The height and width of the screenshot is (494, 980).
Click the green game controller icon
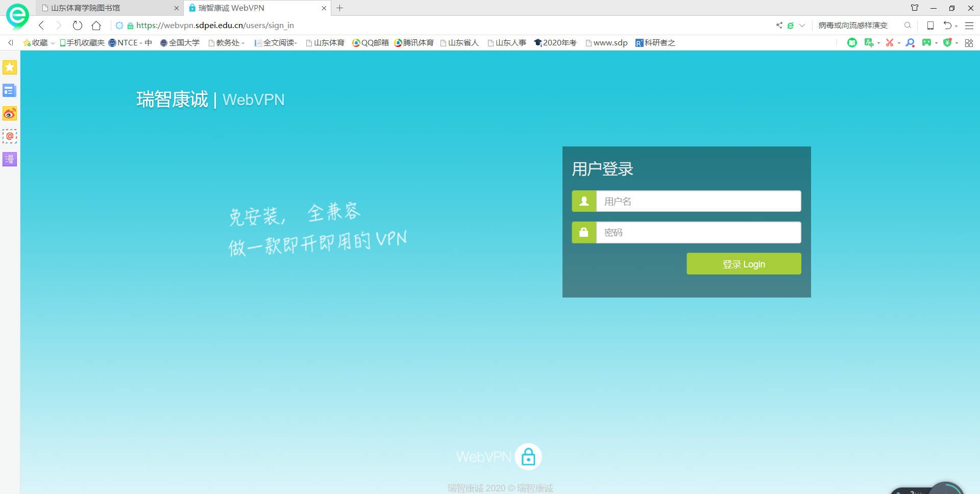(926, 43)
